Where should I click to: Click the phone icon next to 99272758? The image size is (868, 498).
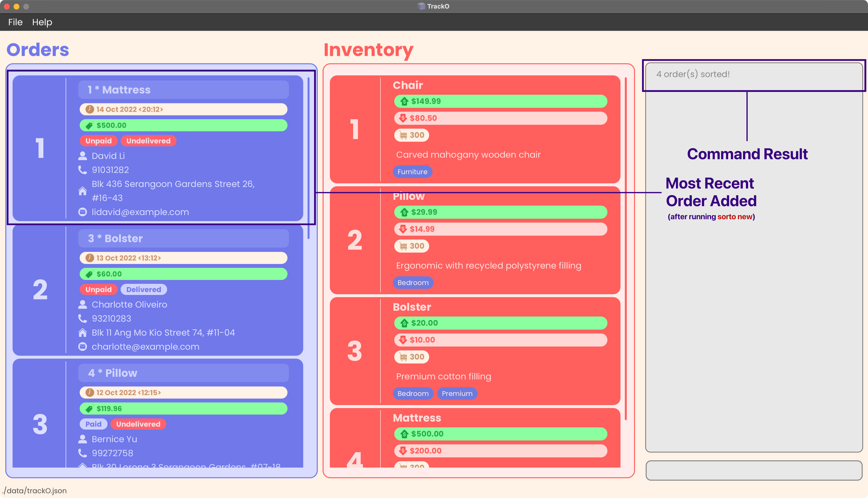coord(83,453)
